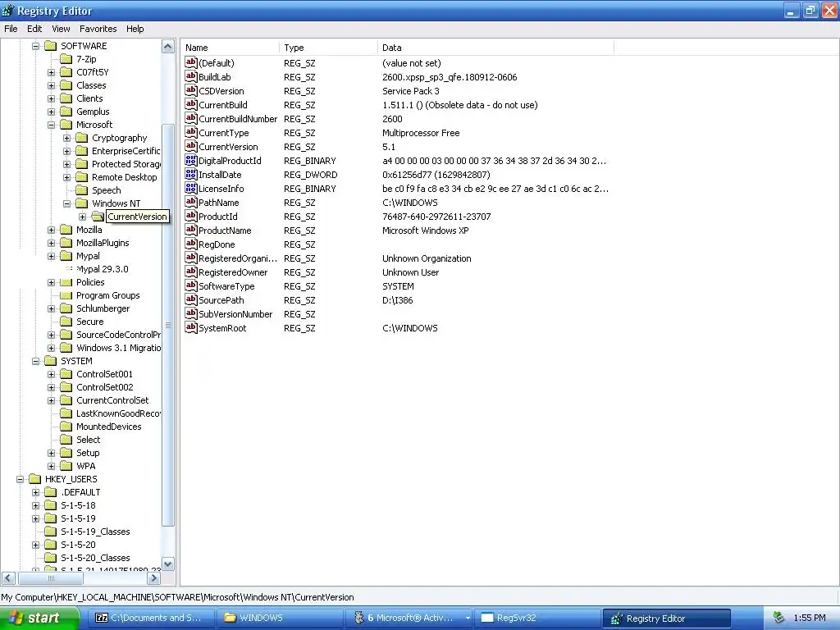Collapse the Microsoft key
This screenshot has height=630, width=840.
coord(52,125)
